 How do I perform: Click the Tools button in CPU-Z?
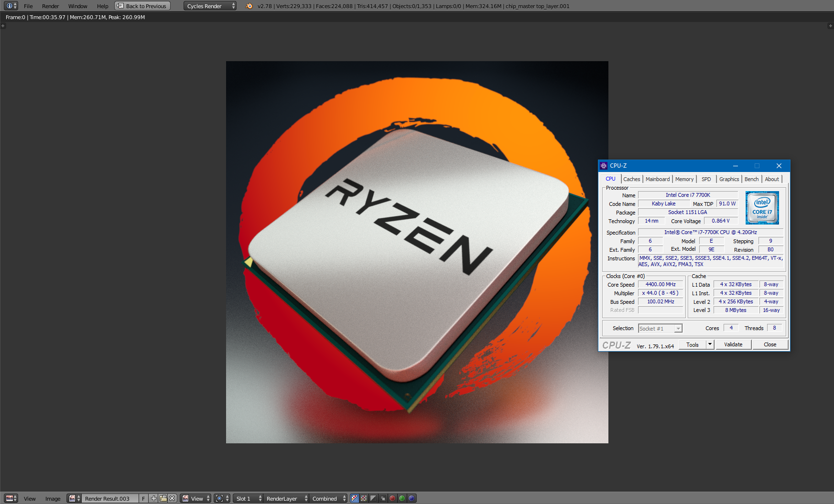pos(692,344)
